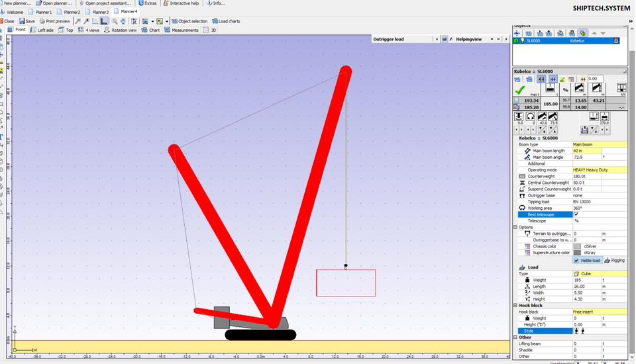Open Object selection panel

tap(189, 21)
